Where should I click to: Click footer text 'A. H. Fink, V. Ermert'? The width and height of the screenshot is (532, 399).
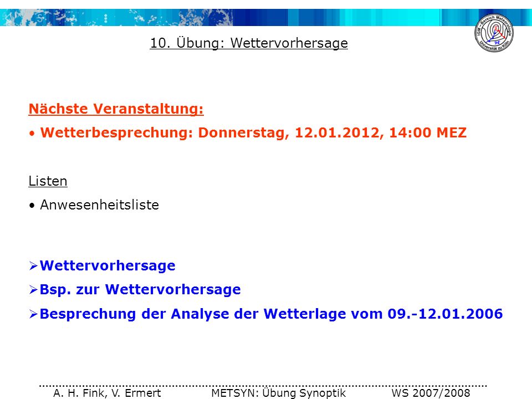107,393
